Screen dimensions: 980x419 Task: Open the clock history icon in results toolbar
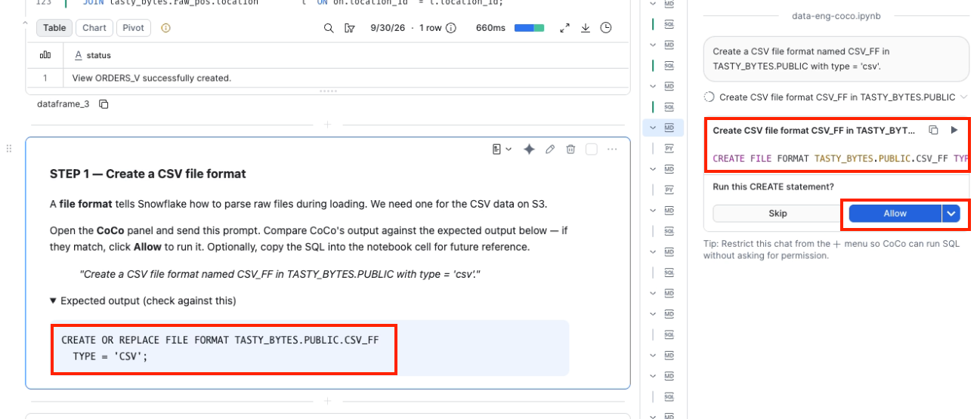tap(606, 28)
